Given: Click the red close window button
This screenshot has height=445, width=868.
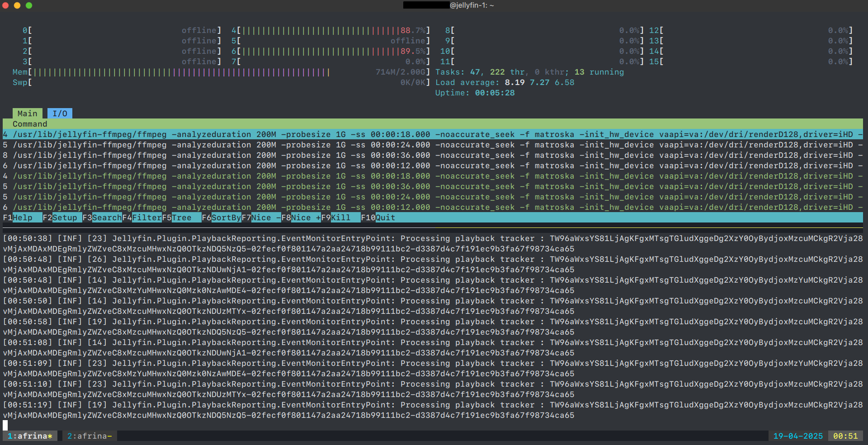Looking at the screenshot, I should pos(5,5).
